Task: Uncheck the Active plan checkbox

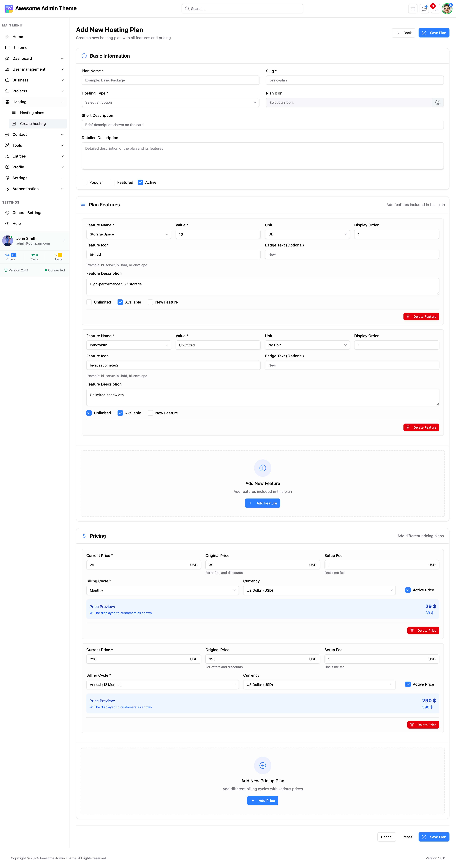Action: 140,182
